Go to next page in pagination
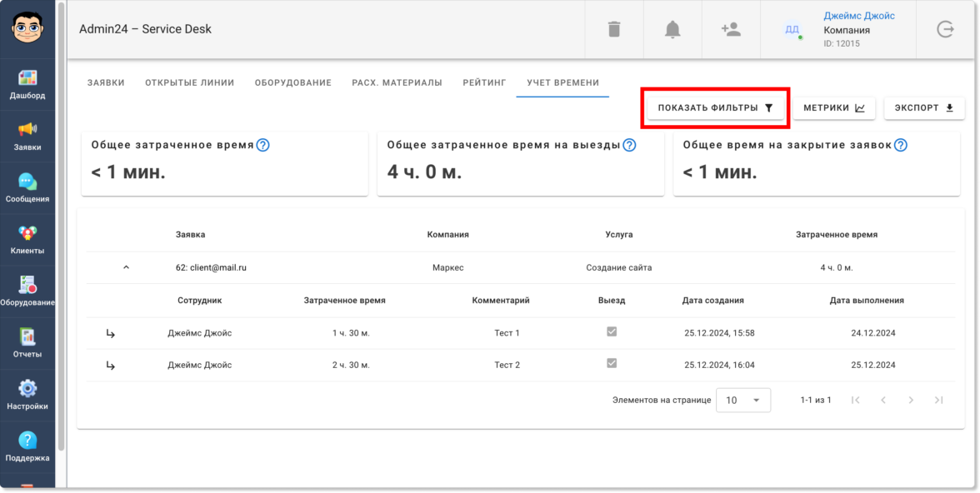Image resolution: width=980 pixels, height=493 pixels. coord(911,401)
